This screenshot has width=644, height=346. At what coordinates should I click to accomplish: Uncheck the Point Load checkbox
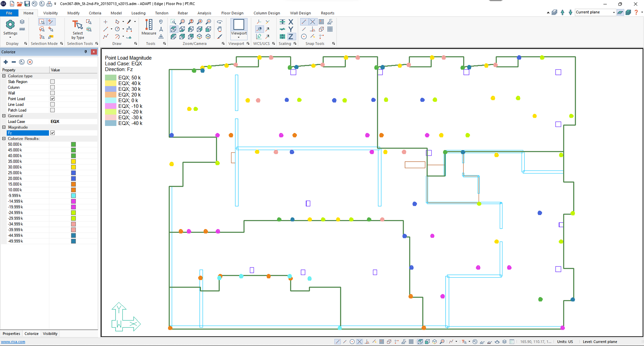tap(52, 99)
